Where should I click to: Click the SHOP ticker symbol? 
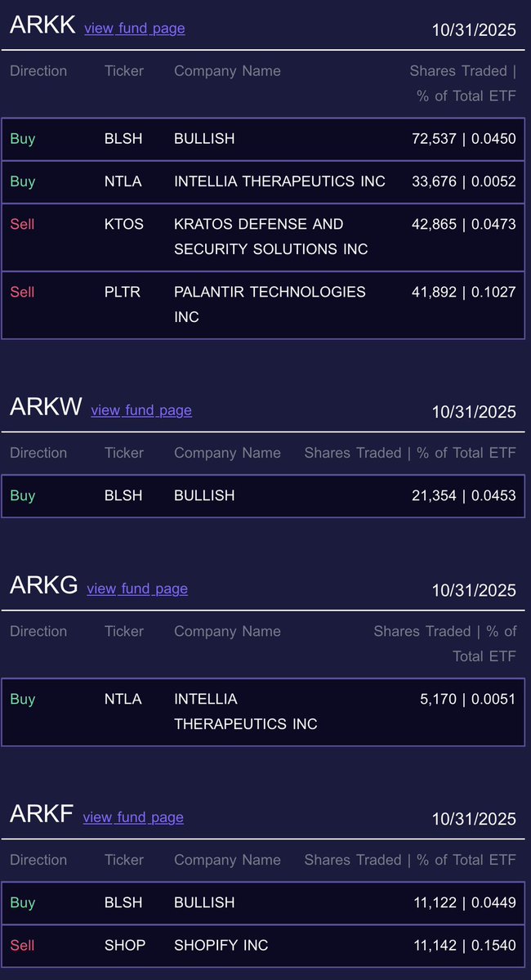pos(125,945)
